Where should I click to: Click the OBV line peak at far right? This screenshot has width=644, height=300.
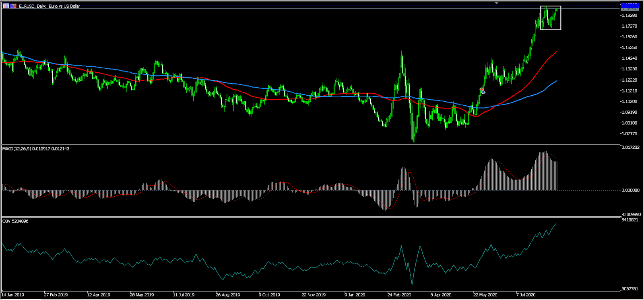556,224
